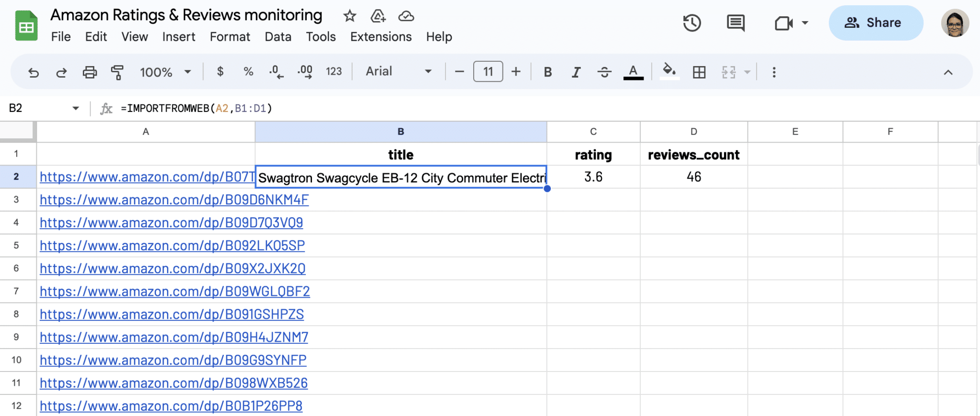
Task: Click the Share button
Action: coord(875,23)
